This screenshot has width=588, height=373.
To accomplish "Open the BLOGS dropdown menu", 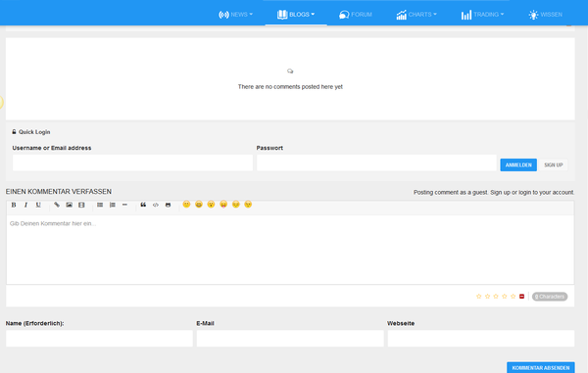I will coord(296,15).
